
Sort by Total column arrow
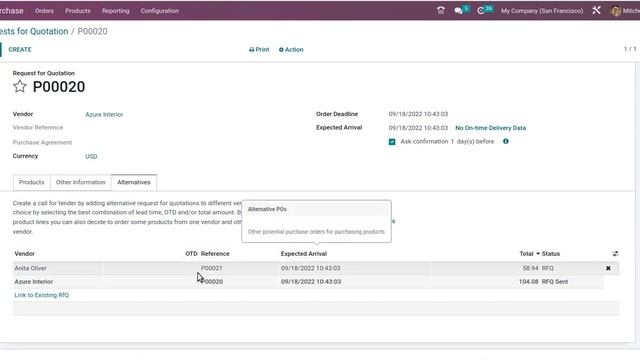point(538,253)
